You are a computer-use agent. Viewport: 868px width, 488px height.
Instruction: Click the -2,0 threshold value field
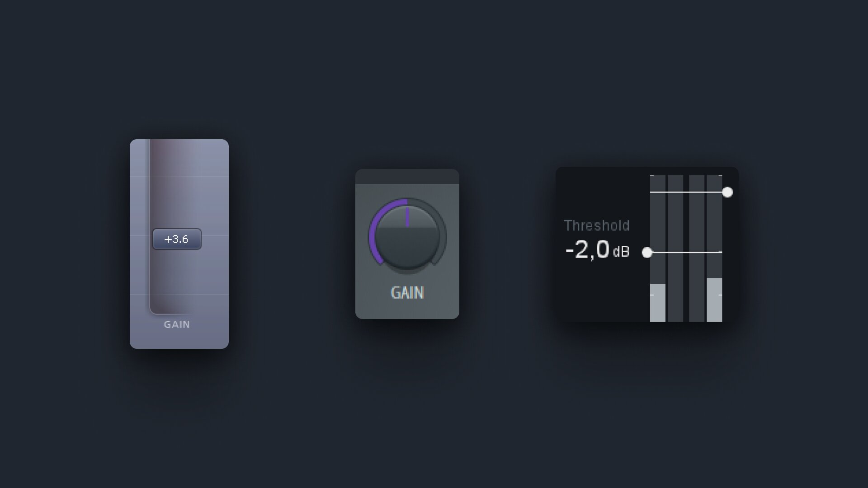click(x=587, y=250)
